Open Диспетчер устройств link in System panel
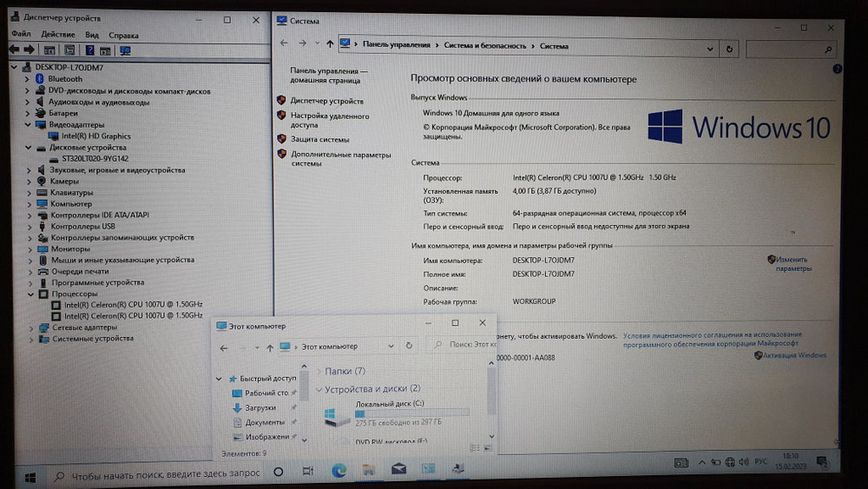Image resolution: width=868 pixels, height=489 pixels. point(327,102)
